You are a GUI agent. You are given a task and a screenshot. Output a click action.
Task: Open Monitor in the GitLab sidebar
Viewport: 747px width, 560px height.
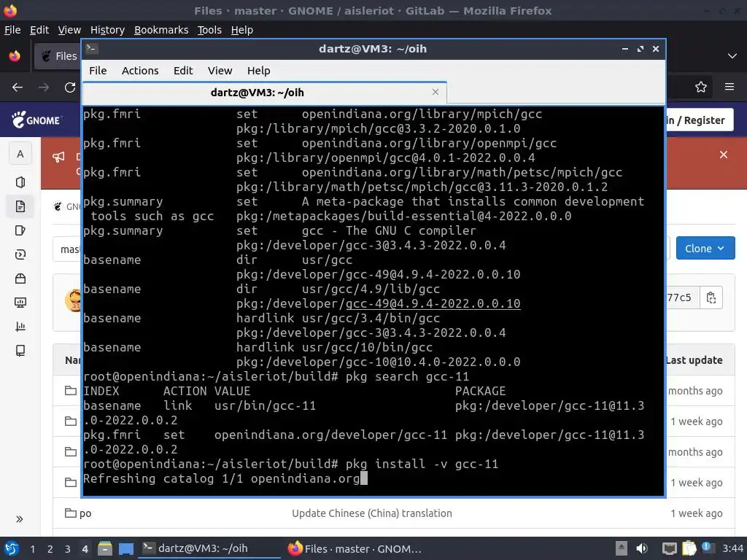[20, 303]
